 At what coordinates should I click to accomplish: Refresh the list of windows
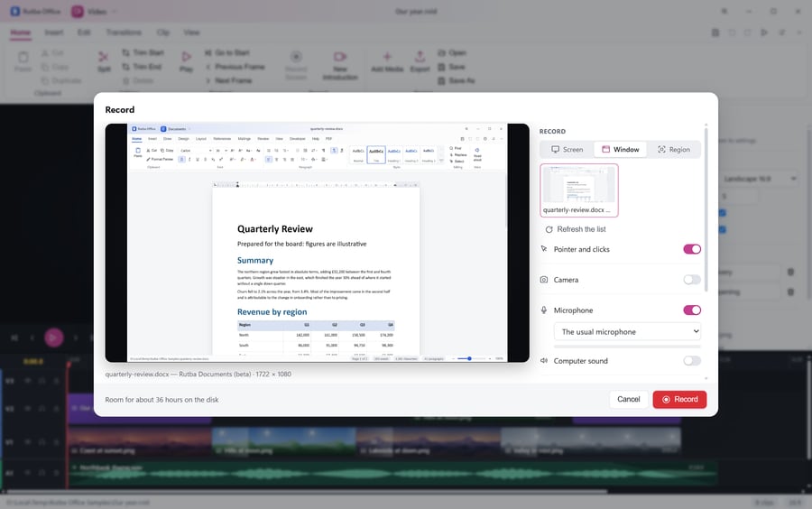[575, 229]
